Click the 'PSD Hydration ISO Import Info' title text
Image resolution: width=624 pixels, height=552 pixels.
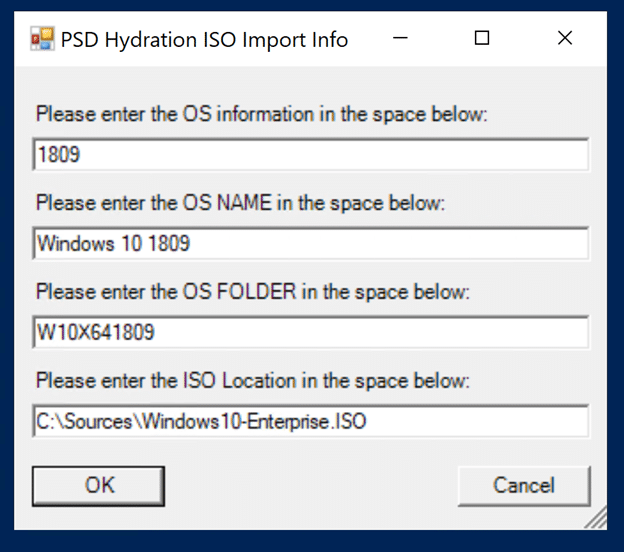[x=204, y=40]
